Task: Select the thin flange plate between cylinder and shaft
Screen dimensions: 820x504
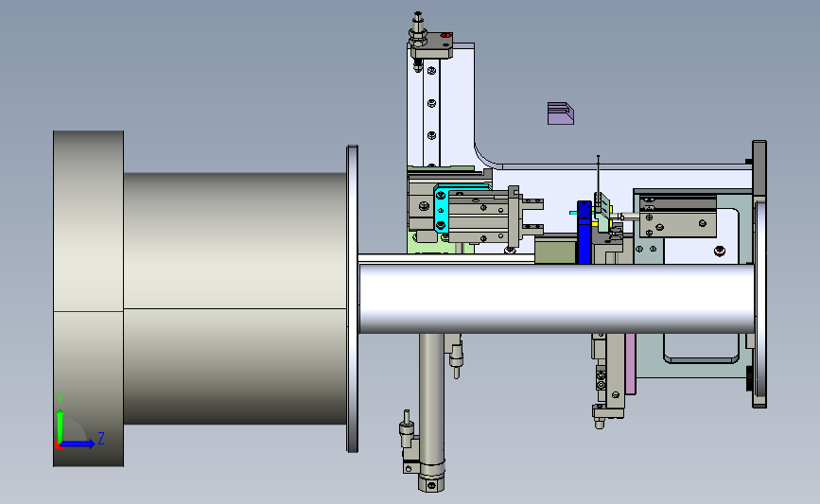Action: 353,299
